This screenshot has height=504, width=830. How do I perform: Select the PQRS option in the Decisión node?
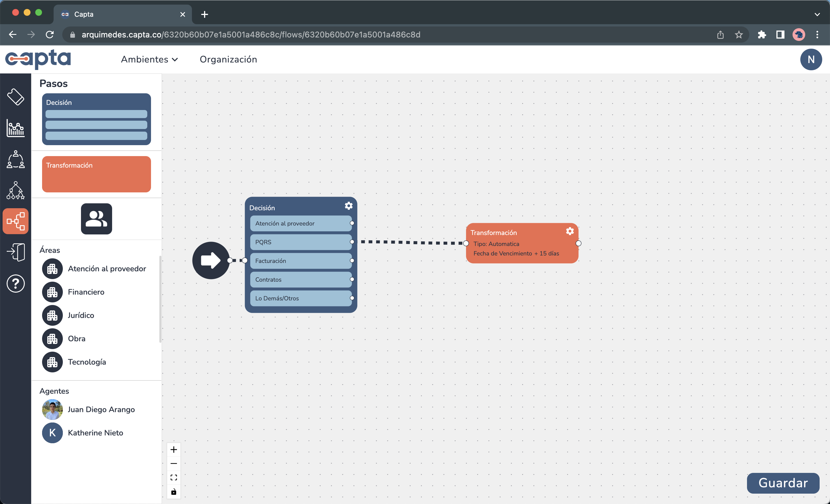301,242
